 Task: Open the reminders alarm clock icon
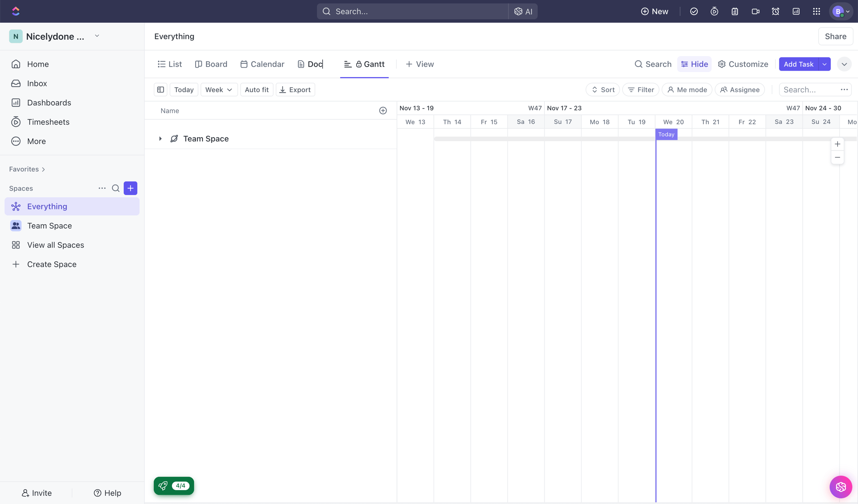click(775, 11)
